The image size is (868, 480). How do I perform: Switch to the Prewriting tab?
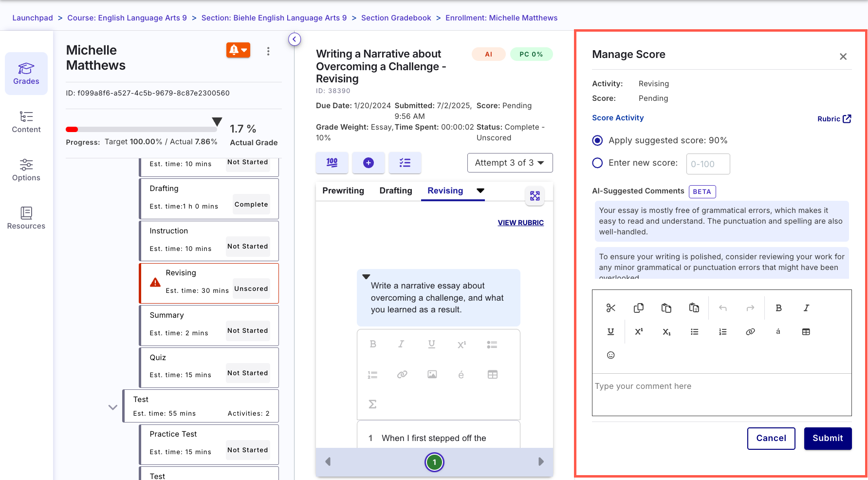(343, 191)
